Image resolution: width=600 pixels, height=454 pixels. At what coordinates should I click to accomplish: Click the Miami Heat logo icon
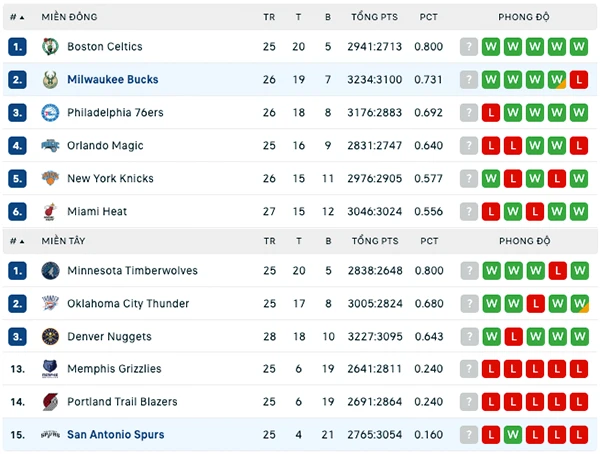click(x=50, y=211)
